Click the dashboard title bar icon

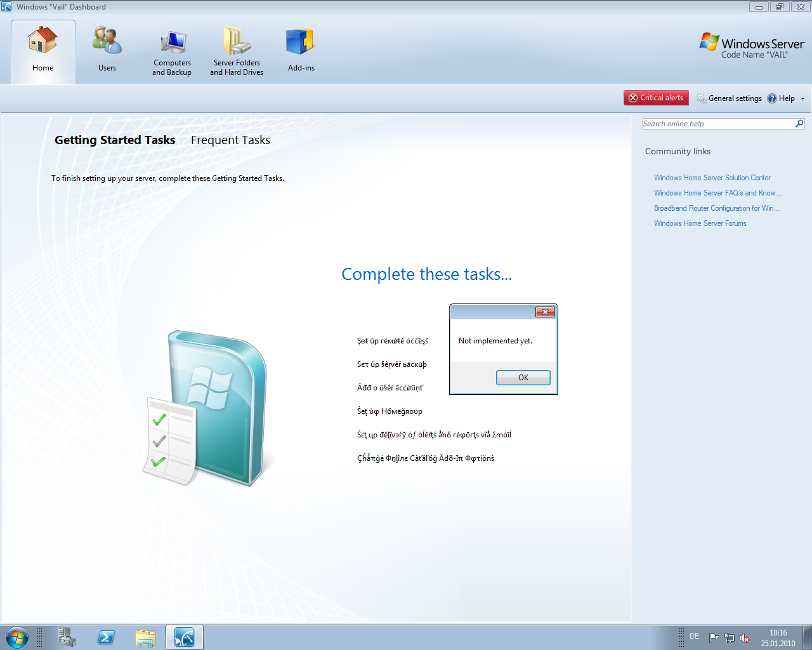coord(6,6)
